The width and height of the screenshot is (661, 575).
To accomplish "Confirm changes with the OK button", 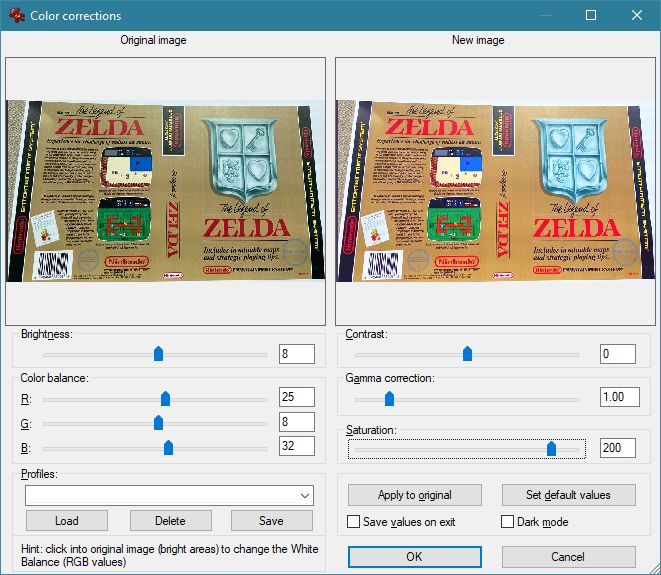I will [414, 556].
